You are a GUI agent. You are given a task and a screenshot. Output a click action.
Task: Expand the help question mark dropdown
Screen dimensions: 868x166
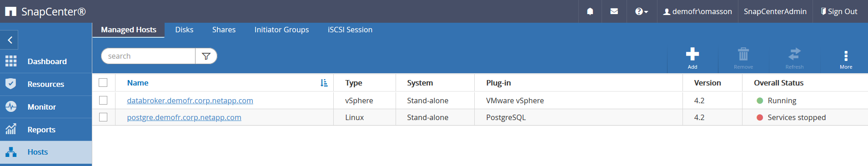pyautogui.click(x=641, y=11)
